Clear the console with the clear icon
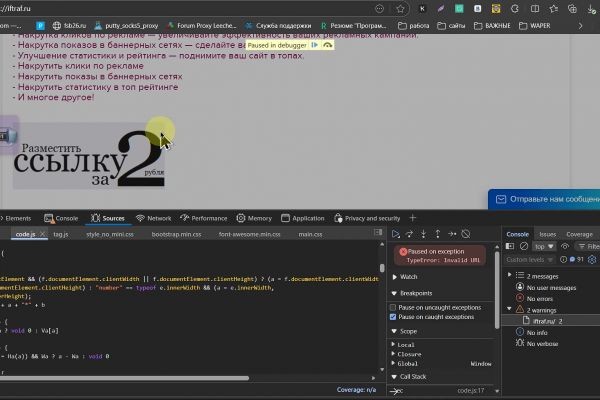Screen dimensions: 600x400 click(524, 246)
